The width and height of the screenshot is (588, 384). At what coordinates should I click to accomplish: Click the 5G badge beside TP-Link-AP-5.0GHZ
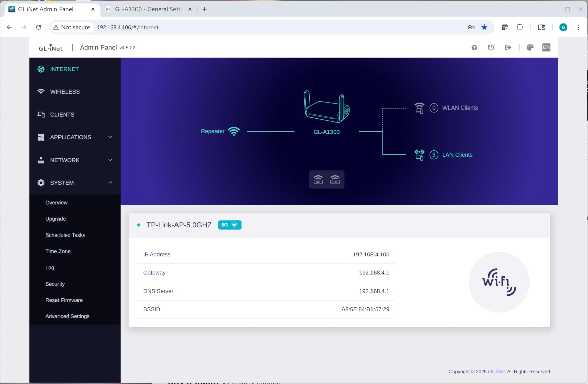230,225
